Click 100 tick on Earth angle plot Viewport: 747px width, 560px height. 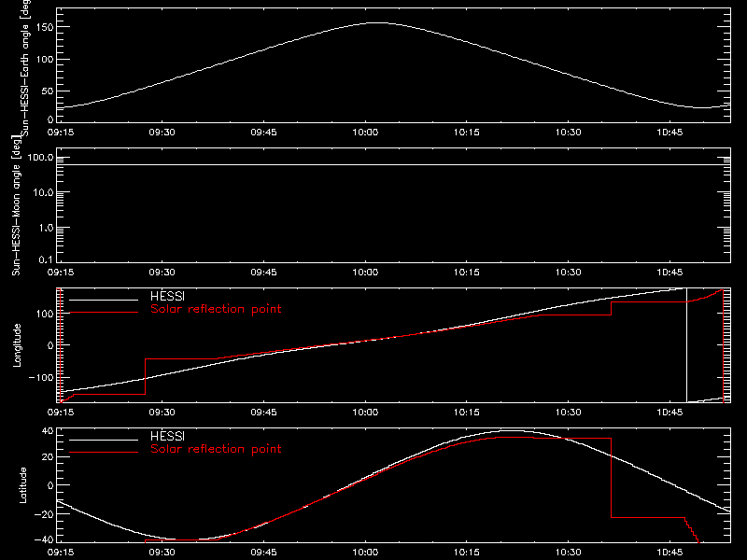(x=45, y=60)
